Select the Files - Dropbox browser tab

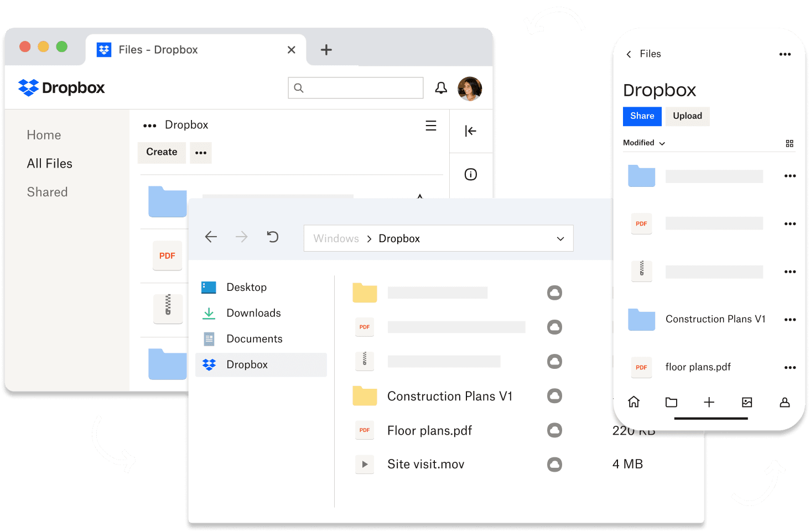point(196,50)
